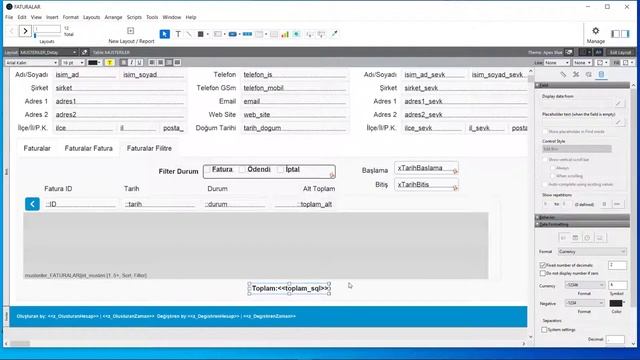Viewport: 640px width, 360px height.
Task: Edit the Display data from pencil
Action: [619, 103]
